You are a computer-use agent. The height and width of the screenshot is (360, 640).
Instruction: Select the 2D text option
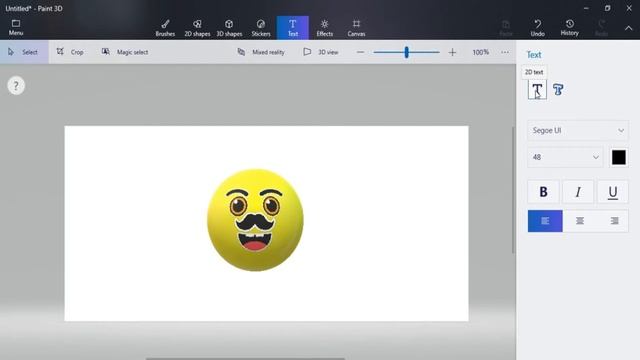coord(537,89)
